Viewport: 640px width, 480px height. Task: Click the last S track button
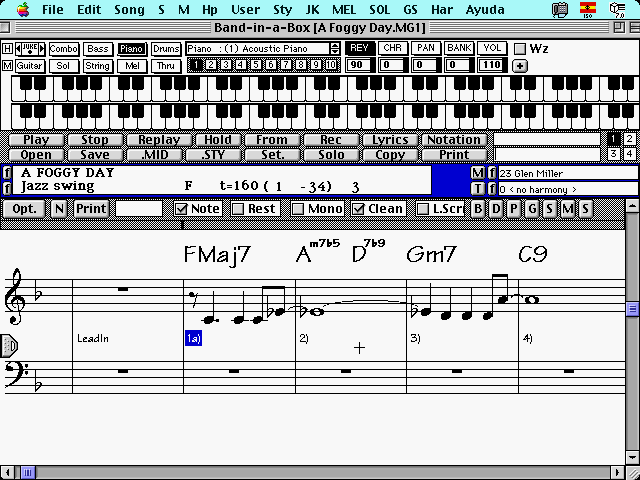(x=585, y=209)
